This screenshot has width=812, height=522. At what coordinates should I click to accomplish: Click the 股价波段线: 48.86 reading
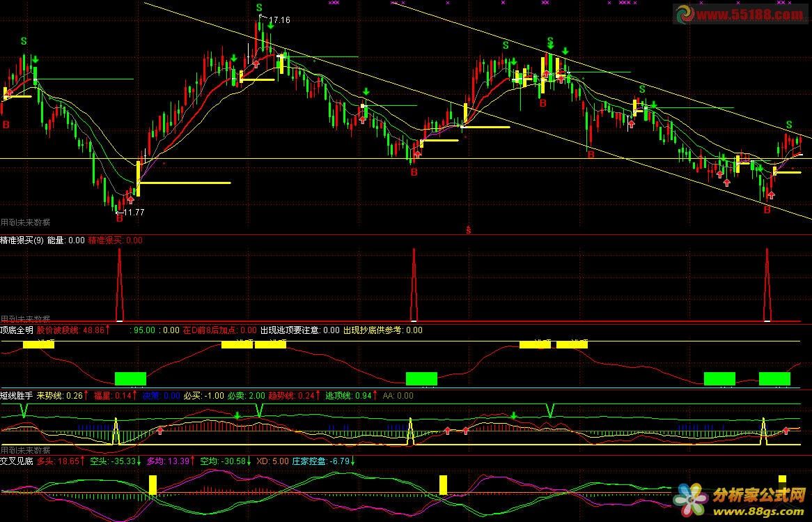[73, 330]
